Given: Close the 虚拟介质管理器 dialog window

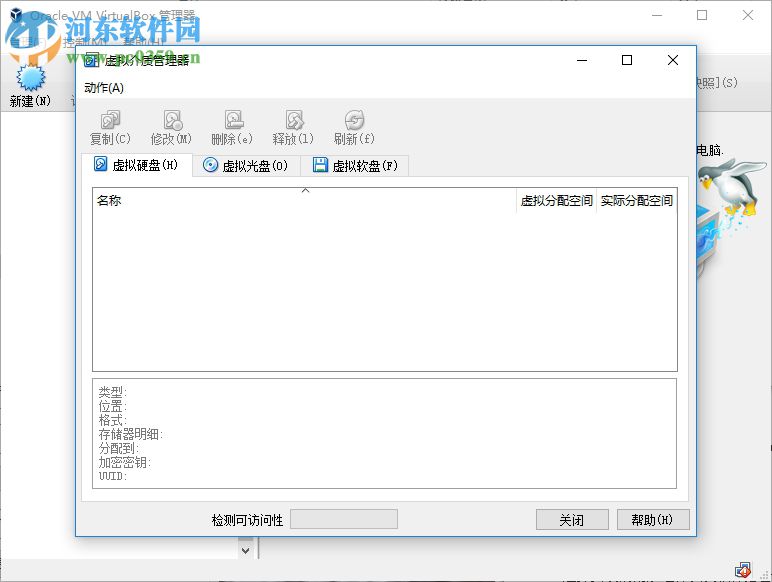Looking at the screenshot, I should [x=673, y=60].
